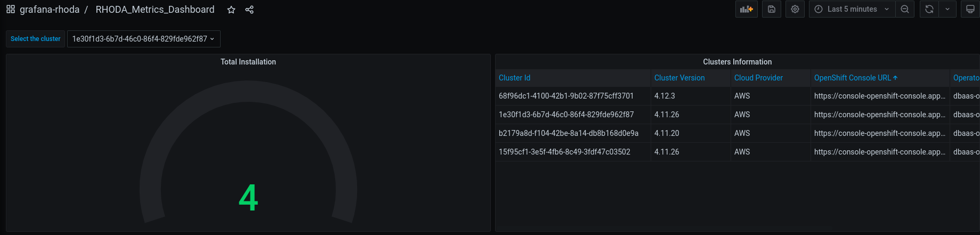Sort by Cluster Version column
Image resolution: width=980 pixels, height=235 pixels.
point(679,78)
